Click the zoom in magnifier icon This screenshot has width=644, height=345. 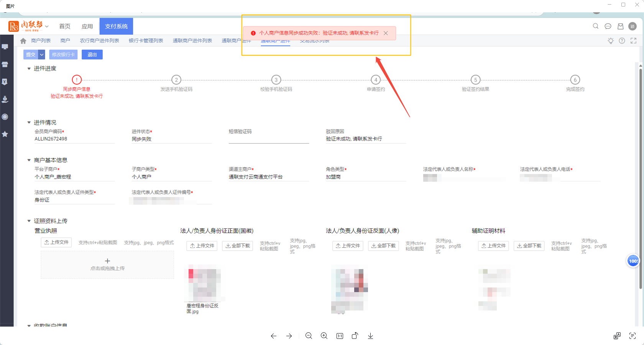pos(324,336)
